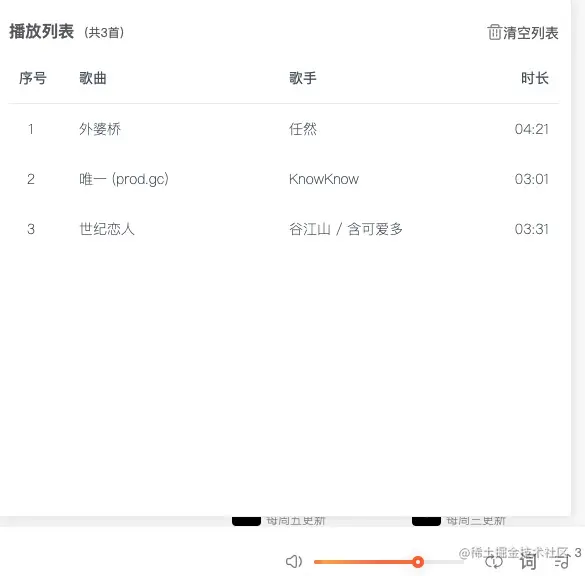Click duration 03:01 for 唯一
This screenshot has height=576, width=585.
[532, 179]
